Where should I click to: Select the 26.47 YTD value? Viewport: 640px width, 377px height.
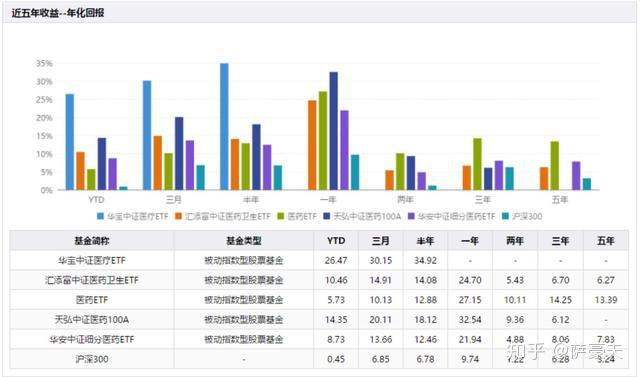point(336,260)
